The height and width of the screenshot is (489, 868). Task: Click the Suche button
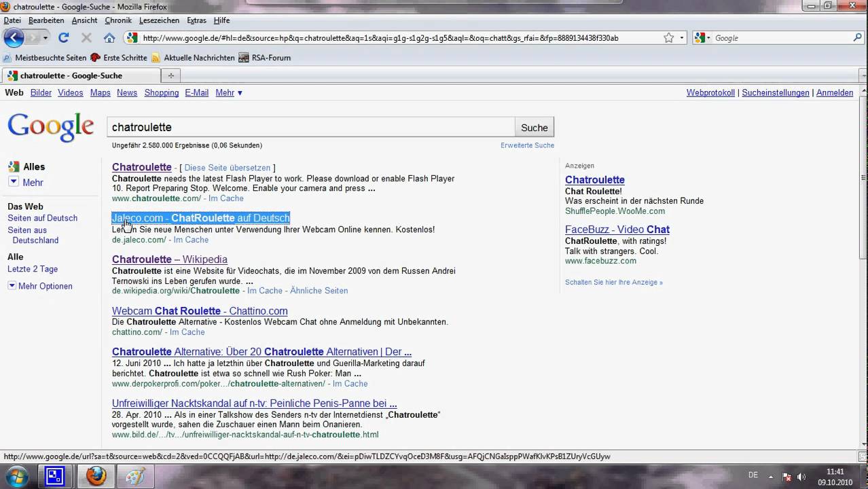click(x=535, y=127)
